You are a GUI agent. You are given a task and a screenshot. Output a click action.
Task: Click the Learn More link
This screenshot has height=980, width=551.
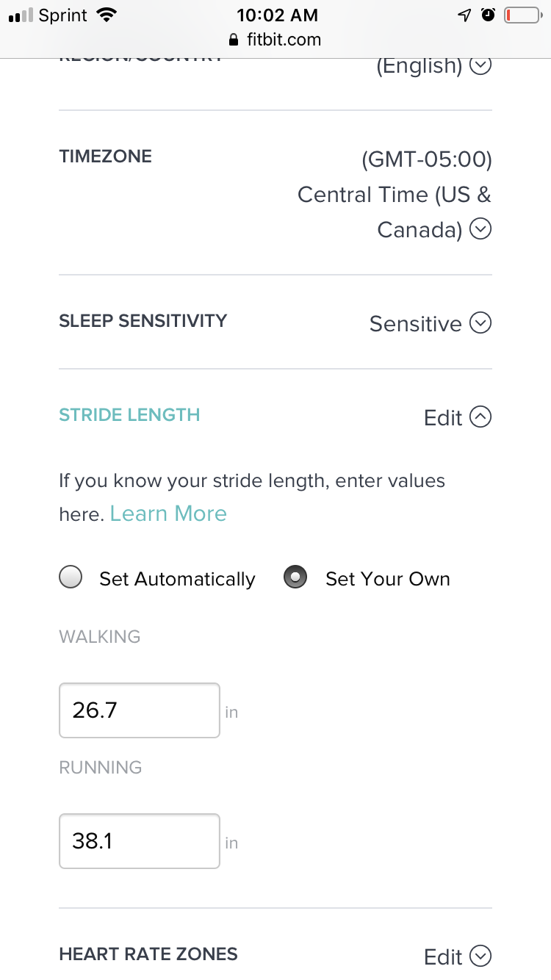(x=168, y=514)
